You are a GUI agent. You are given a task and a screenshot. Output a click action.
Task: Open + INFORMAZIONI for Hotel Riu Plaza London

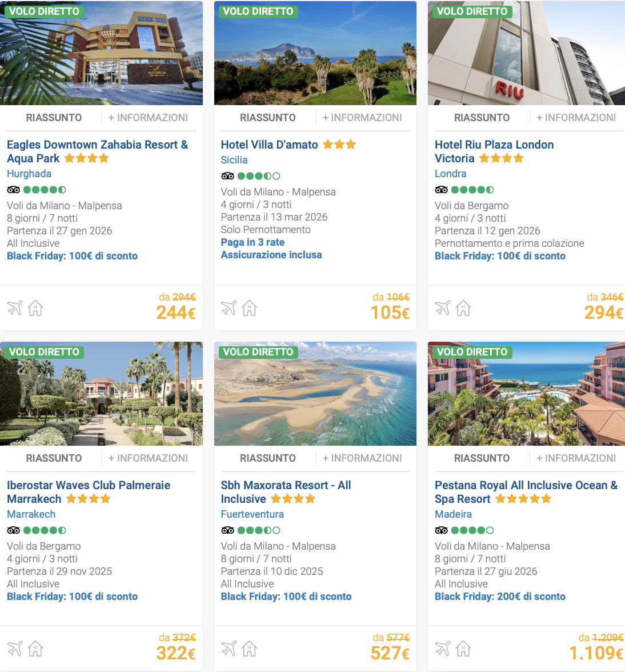coord(577,117)
